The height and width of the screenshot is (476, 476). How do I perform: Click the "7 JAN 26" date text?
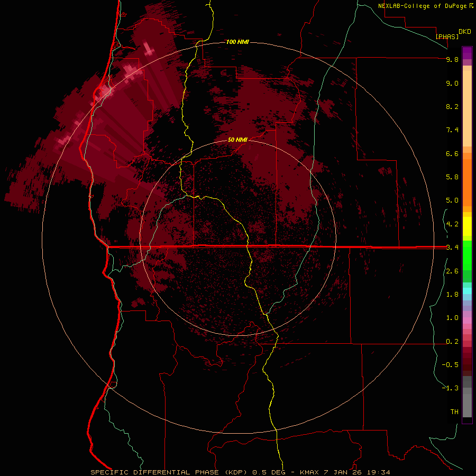pos(342,472)
